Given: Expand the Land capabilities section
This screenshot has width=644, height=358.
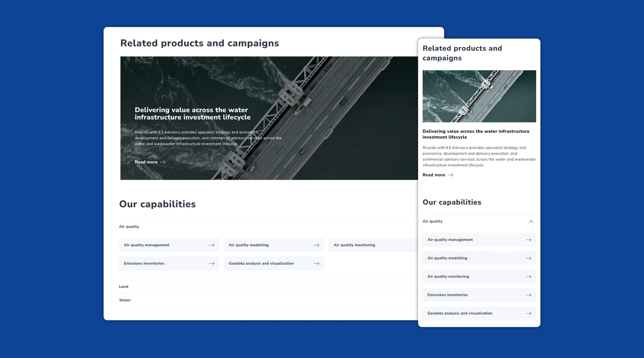Looking at the screenshot, I should (x=124, y=287).
